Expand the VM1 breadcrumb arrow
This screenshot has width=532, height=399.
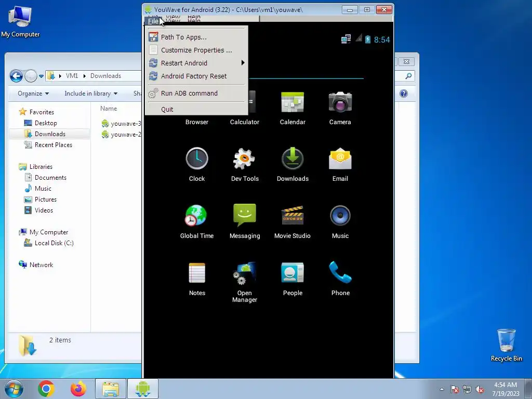tap(85, 76)
